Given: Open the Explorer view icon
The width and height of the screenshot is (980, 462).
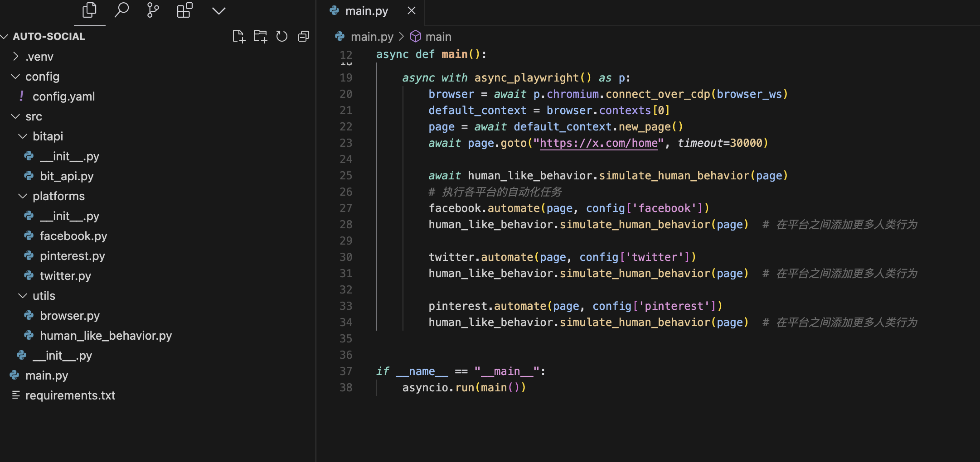Looking at the screenshot, I should (89, 10).
